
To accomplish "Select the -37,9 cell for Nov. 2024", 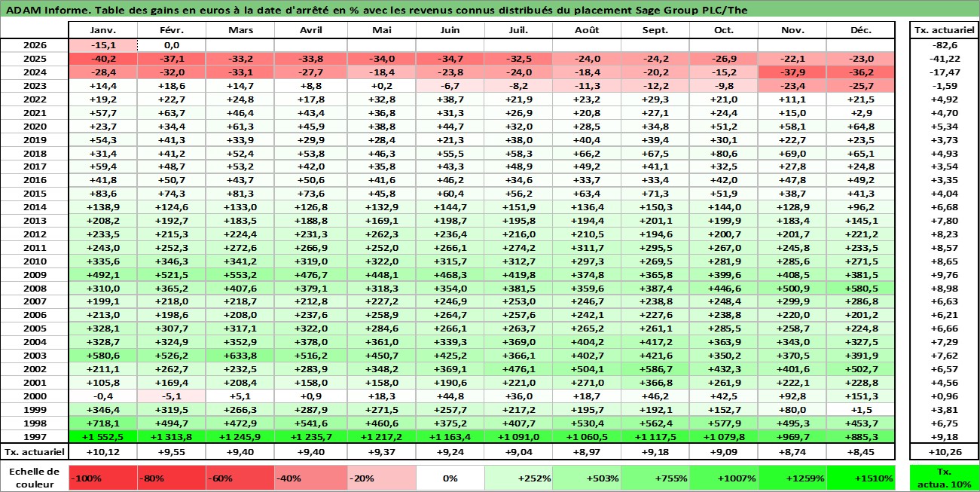I will coord(792,72).
